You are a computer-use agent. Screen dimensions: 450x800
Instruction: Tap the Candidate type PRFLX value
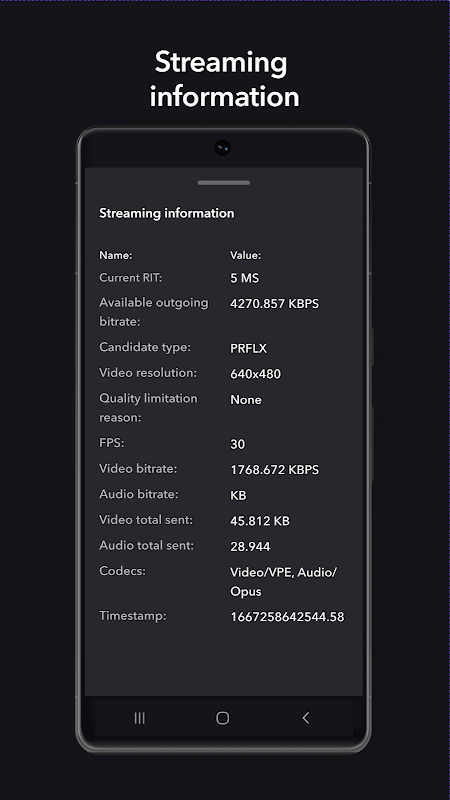[248, 348]
